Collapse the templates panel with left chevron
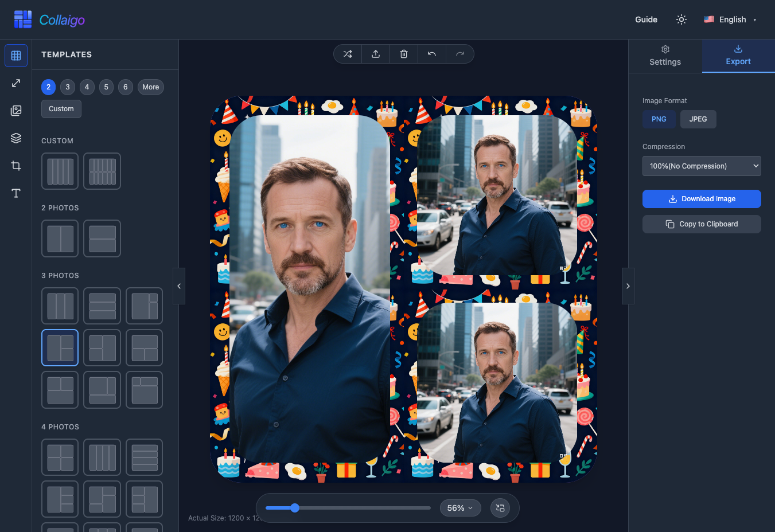775x532 pixels. pyautogui.click(x=179, y=286)
